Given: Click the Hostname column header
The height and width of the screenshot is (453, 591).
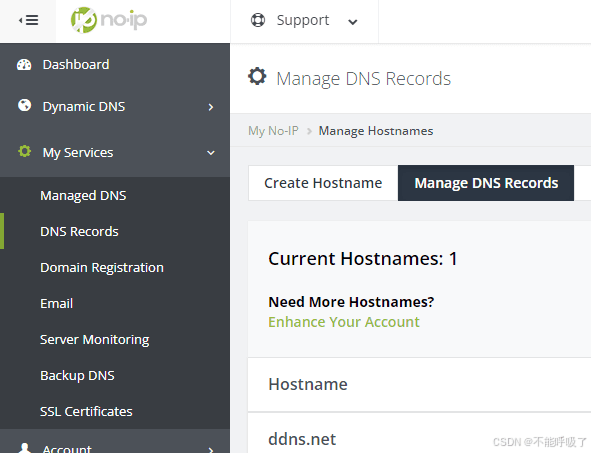Looking at the screenshot, I should click(x=308, y=384).
